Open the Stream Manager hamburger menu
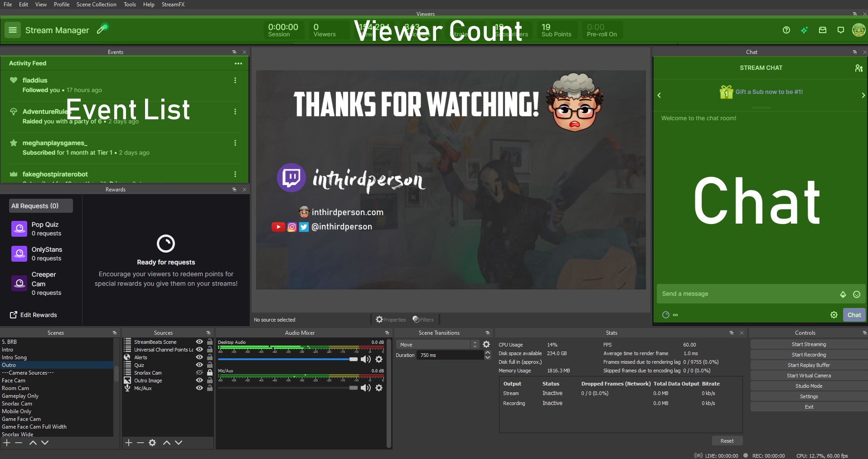868x459 pixels. (x=13, y=30)
